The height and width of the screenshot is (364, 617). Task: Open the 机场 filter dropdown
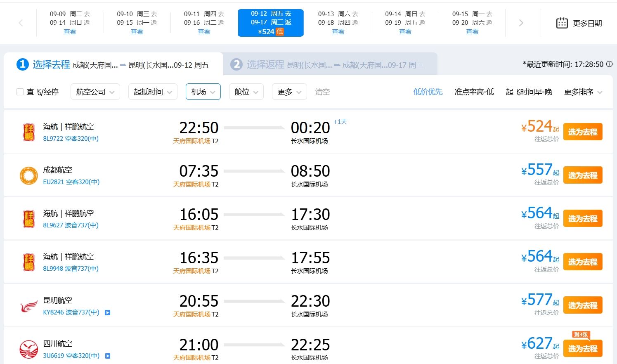(x=203, y=92)
